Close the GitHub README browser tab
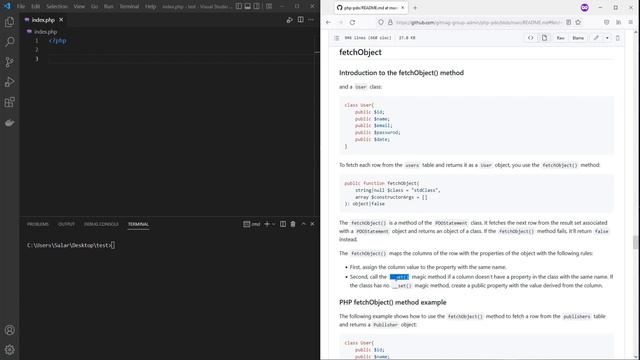Screen dimensions: 640x360 402,8
